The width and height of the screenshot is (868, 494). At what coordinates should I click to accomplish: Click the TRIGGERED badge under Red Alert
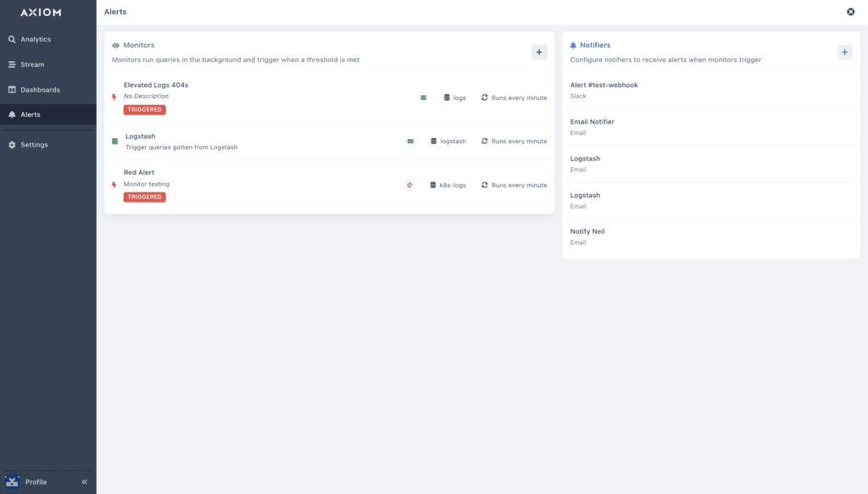[x=144, y=197]
